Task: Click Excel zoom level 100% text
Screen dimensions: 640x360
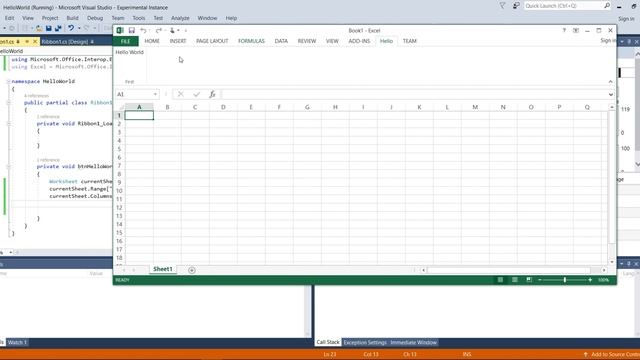Action: (x=603, y=280)
